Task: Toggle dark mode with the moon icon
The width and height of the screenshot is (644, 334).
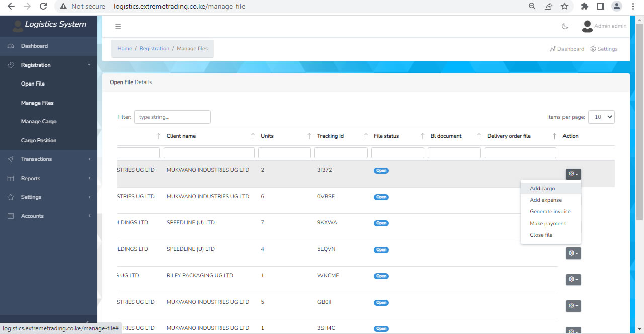Action: (565, 26)
